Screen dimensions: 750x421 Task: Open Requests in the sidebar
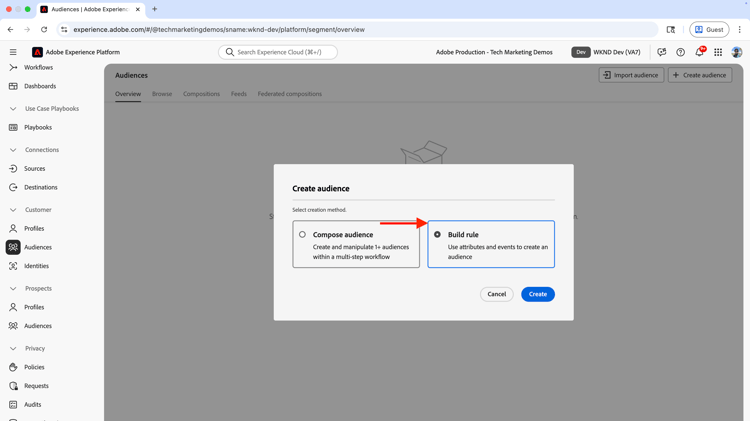tap(36, 386)
